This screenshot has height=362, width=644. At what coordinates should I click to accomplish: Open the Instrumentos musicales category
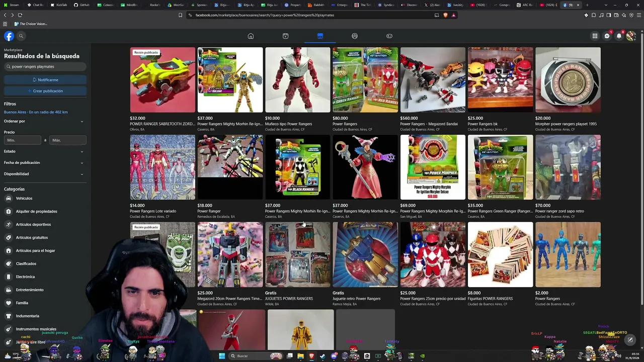tap(36, 329)
